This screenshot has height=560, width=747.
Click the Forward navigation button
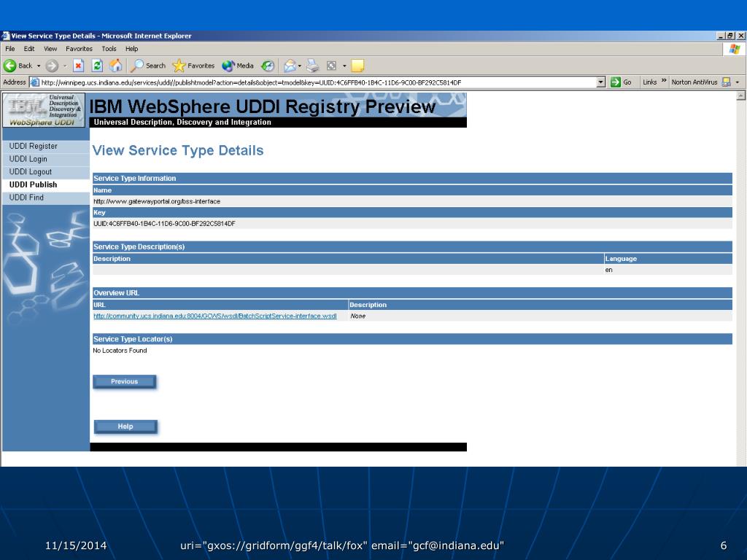(x=52, y=66)
